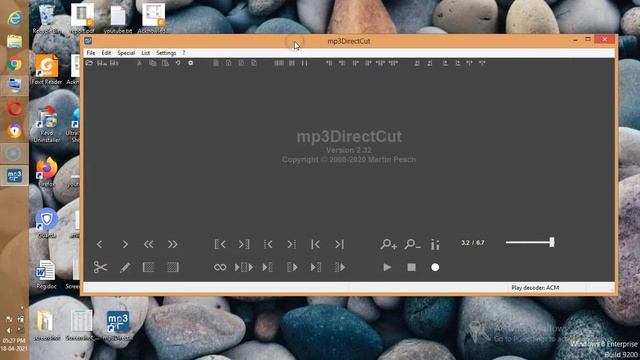
Task: Open the List menu
Action: [146, 53]
